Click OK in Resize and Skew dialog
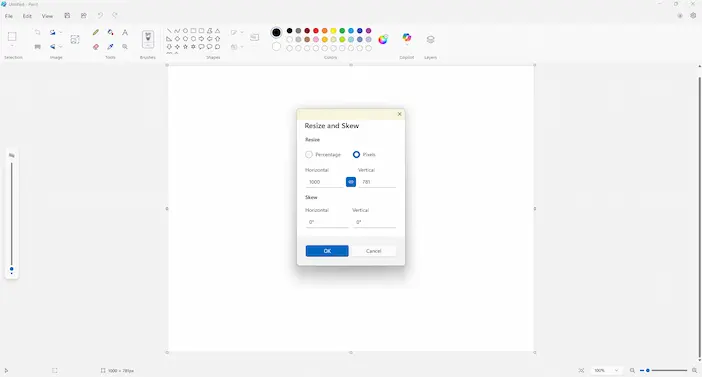Viewport: 702px width, 377px height. click(x=327, y=251)
